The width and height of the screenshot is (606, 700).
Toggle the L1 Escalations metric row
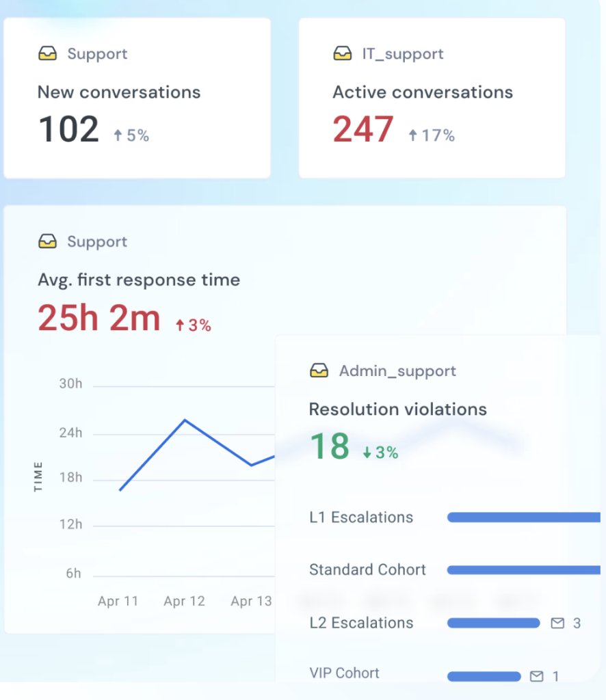tap(362, 517)
